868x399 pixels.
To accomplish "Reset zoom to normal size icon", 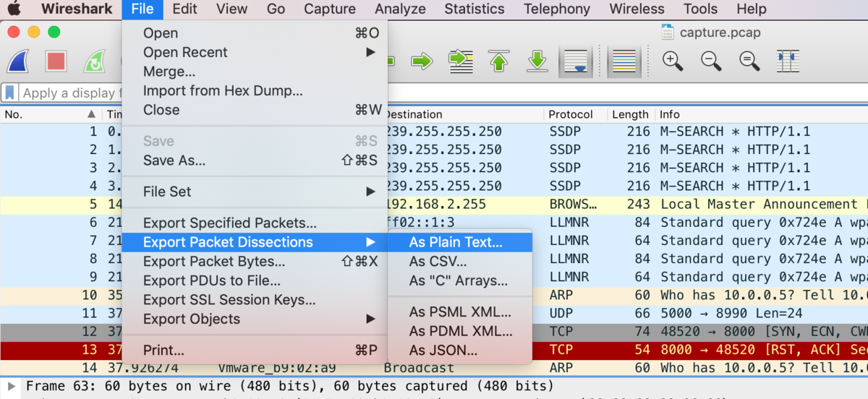I will click(x=749, y=61).
